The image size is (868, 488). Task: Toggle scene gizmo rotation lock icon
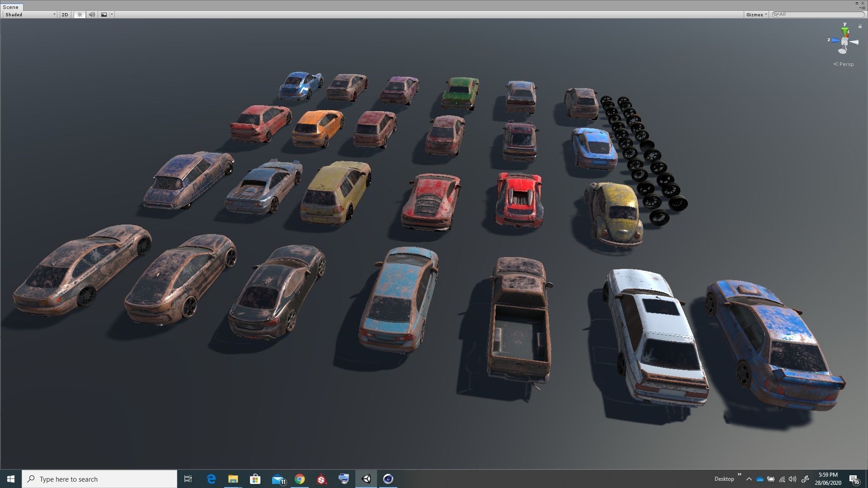860,26
